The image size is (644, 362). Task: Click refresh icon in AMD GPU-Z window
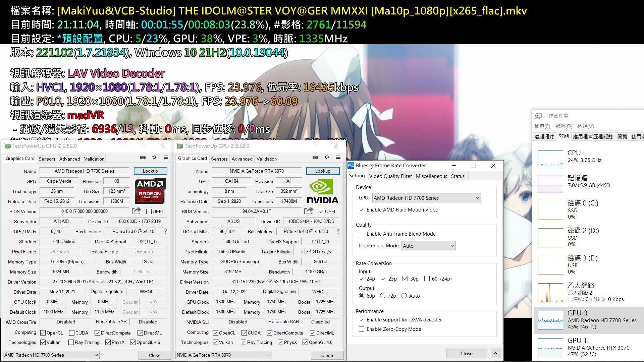click(154, 157)
